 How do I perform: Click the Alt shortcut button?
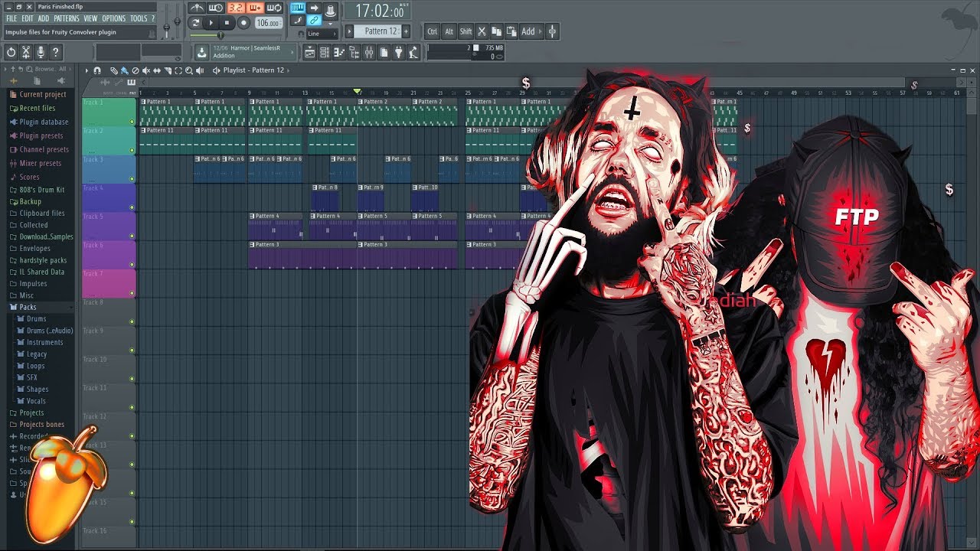point(449,31)
